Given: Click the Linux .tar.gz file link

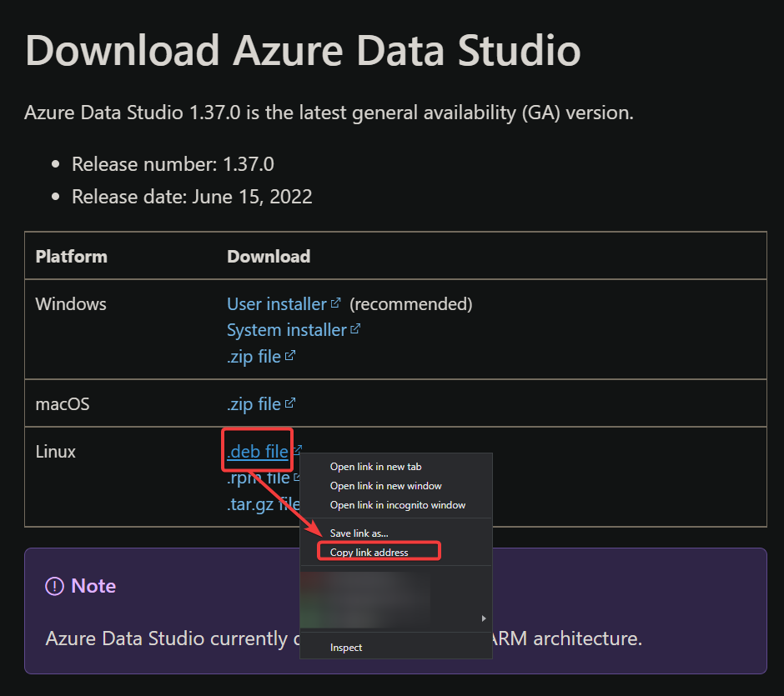Looking at the screenshot, I should tap(263, 503).
